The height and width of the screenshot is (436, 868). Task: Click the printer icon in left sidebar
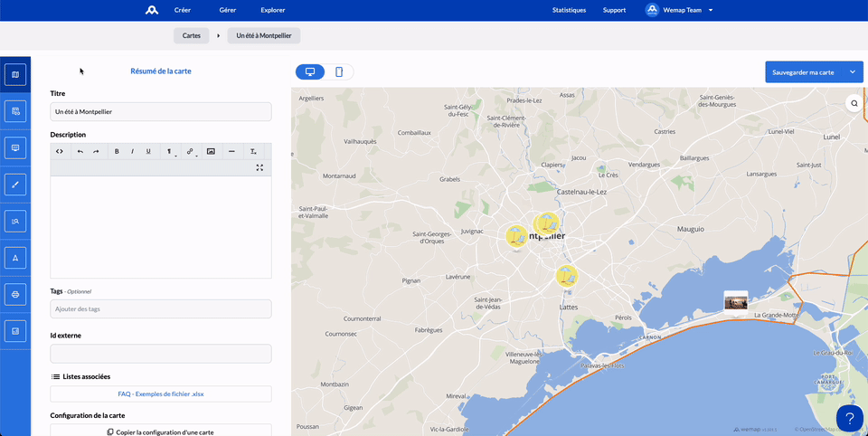[15, 295]
